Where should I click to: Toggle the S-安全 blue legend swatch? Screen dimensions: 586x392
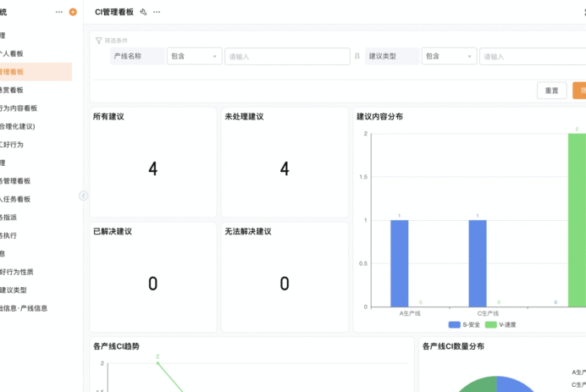(454, 324)
